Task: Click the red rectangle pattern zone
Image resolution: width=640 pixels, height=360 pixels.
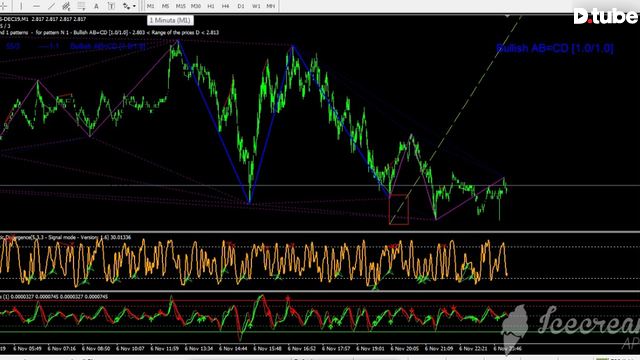Action: tap(399, 210)
